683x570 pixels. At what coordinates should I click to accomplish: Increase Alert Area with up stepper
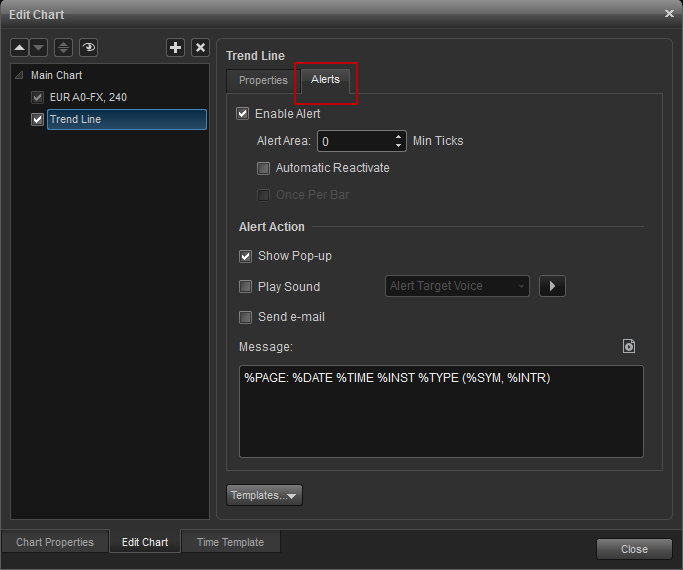click(x=399, y=137)
